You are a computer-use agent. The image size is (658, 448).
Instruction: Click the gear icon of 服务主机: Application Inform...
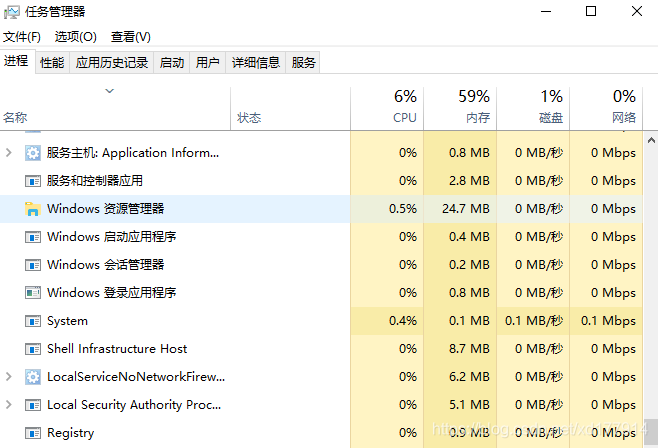pyautogui.click(x=33, y=153)
